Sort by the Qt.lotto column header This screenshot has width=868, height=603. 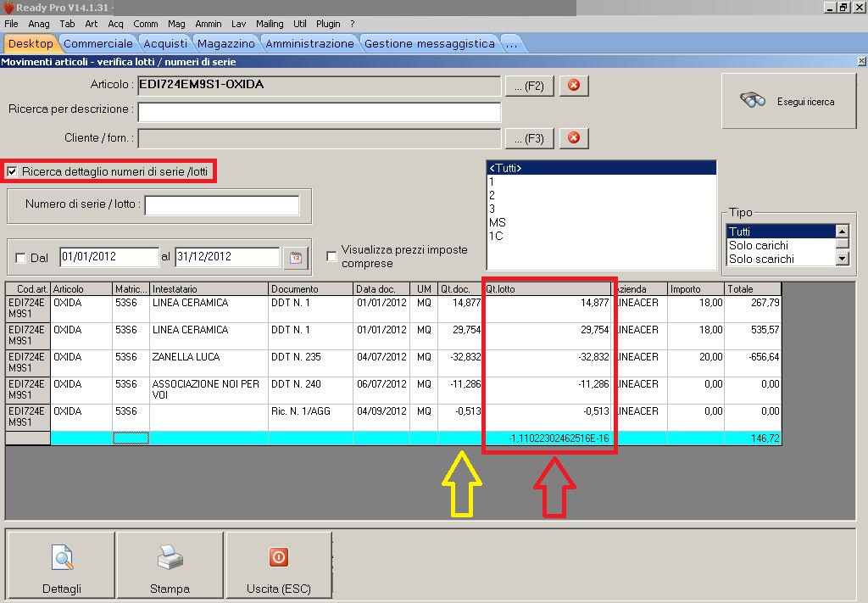(547, 289)
